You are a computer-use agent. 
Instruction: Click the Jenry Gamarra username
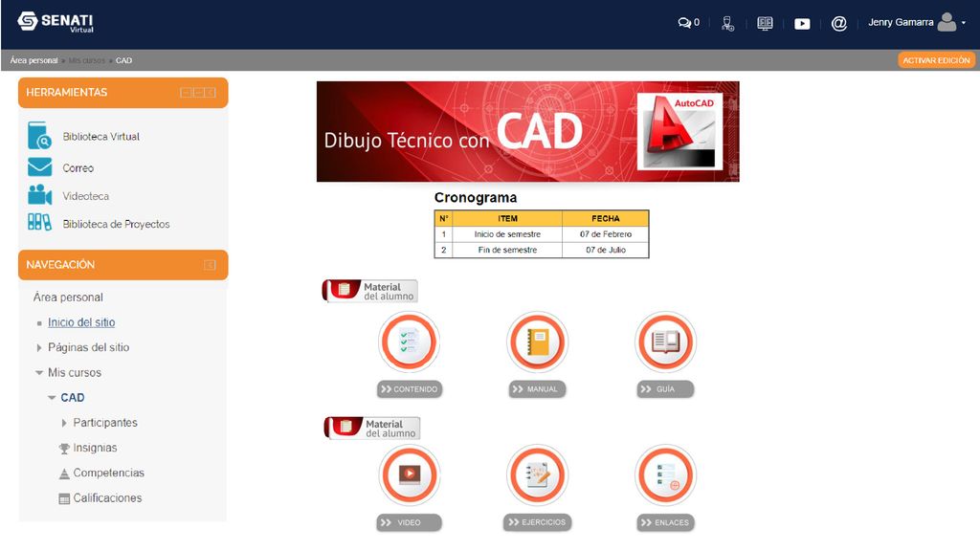[x=901, y=23]
